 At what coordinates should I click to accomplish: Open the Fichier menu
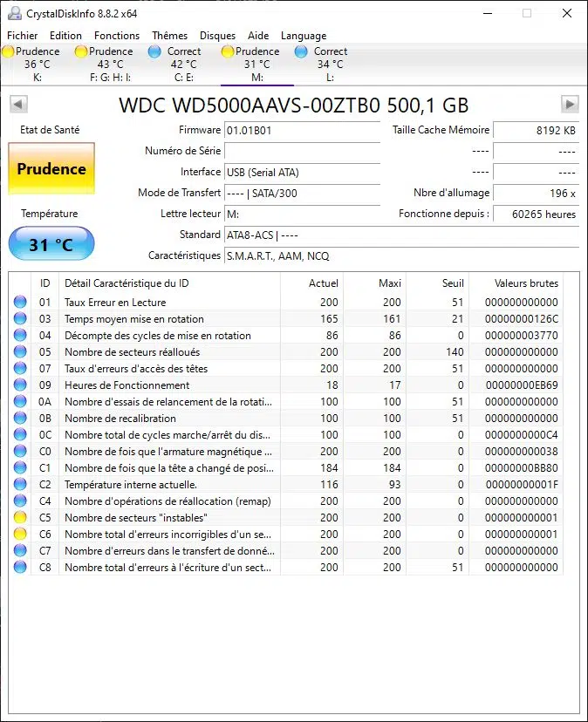pos(22,36)
